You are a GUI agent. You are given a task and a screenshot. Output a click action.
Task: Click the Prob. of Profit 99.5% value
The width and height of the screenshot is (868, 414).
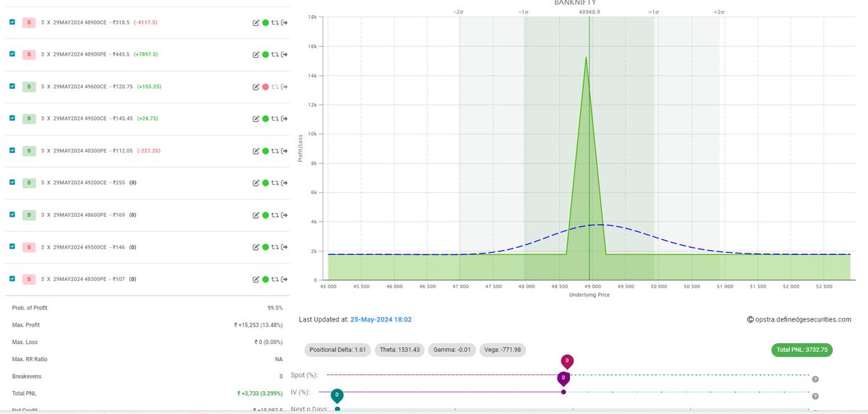tap(276, 308)
